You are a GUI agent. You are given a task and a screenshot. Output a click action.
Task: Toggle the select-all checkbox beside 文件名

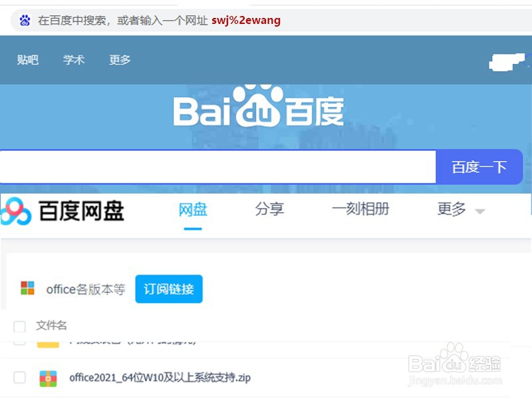(20, 327)
